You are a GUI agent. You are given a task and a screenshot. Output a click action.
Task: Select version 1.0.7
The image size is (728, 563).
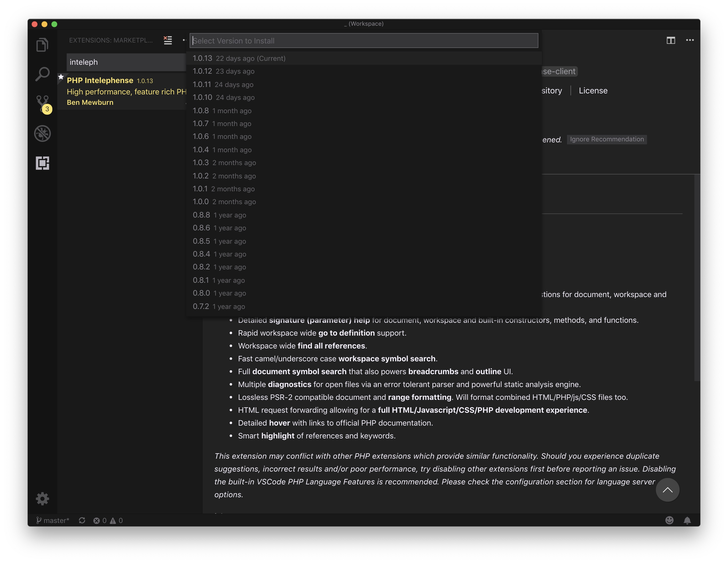coord(364,123)
